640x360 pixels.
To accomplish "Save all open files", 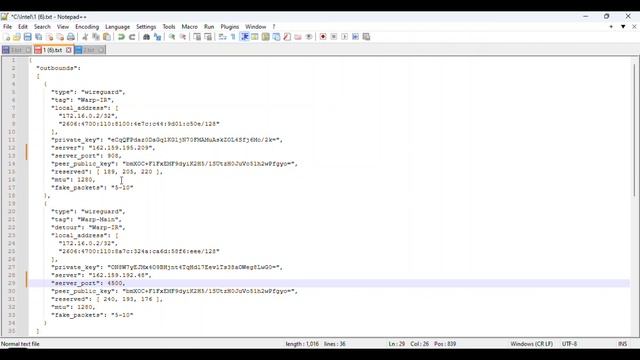I will 38,37.
